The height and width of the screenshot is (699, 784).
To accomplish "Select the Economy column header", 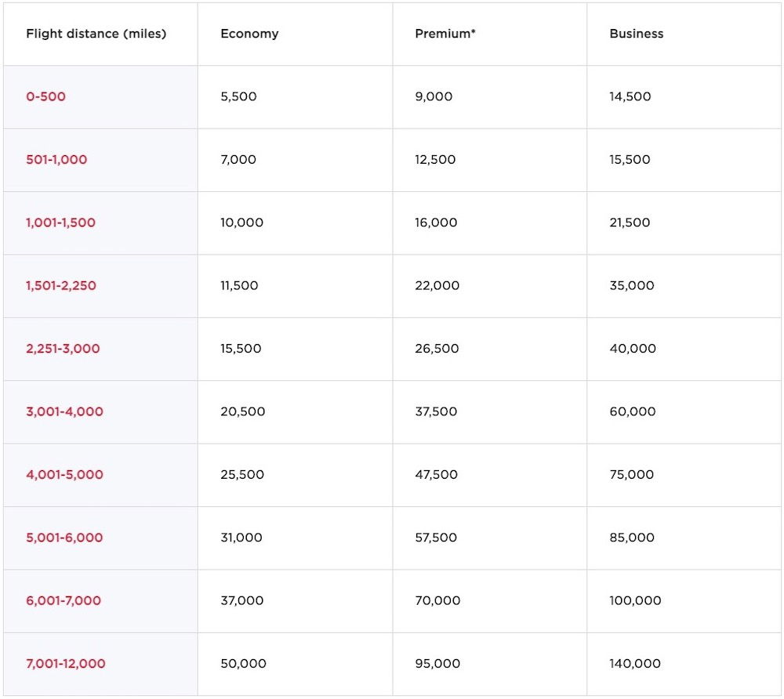I will (249, 34).
